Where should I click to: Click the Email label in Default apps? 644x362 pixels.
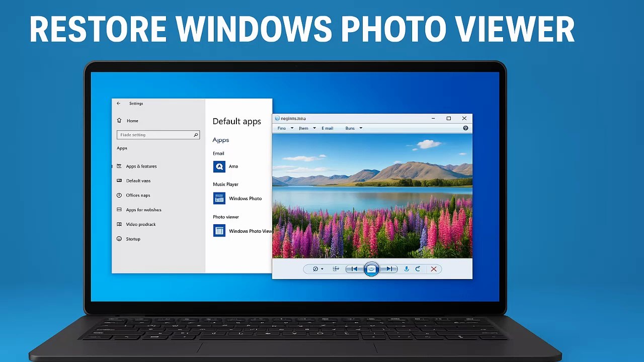pos(218,153)
